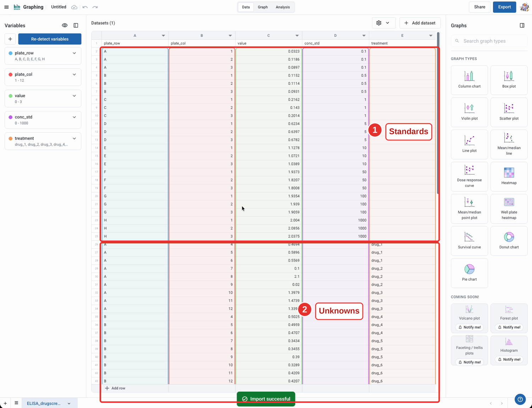Select the Violin plot graph type

[x=469, y=112]
